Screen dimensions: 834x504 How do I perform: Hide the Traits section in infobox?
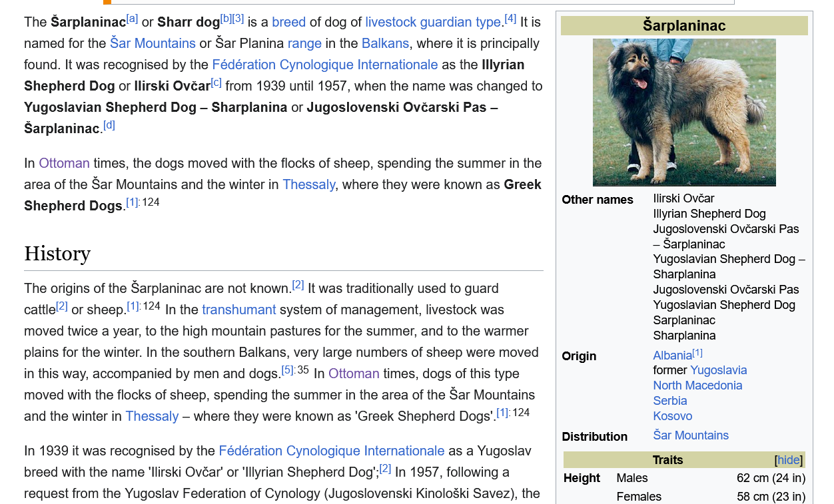coord(789,460)
